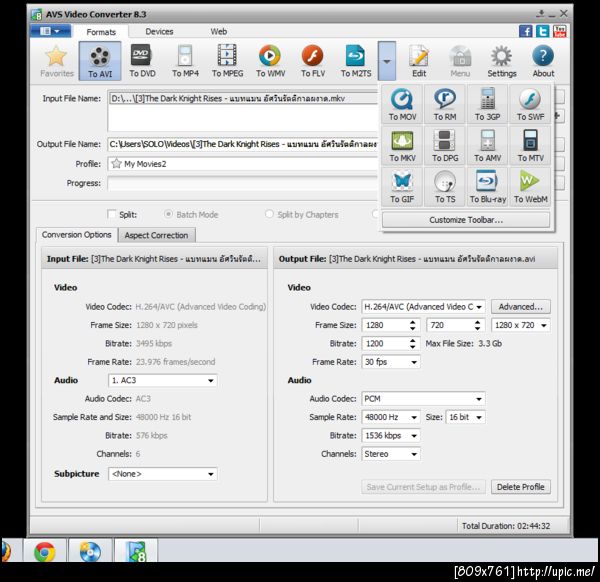Pick the To FLV format

tap(313, 61)
